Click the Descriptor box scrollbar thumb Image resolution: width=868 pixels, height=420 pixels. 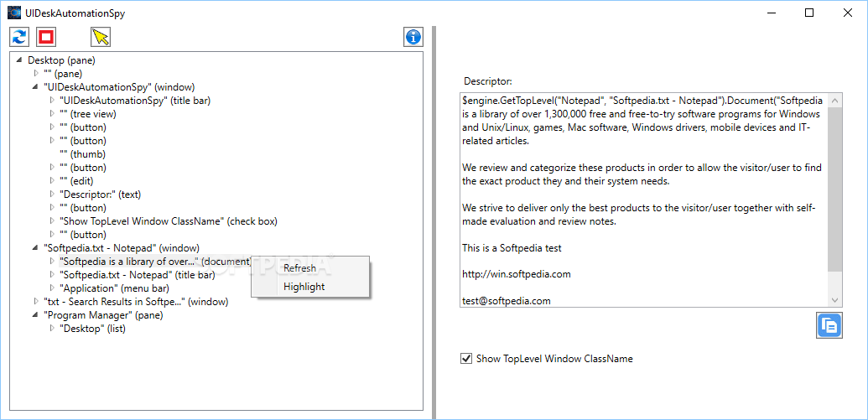[x=834, y=189]
